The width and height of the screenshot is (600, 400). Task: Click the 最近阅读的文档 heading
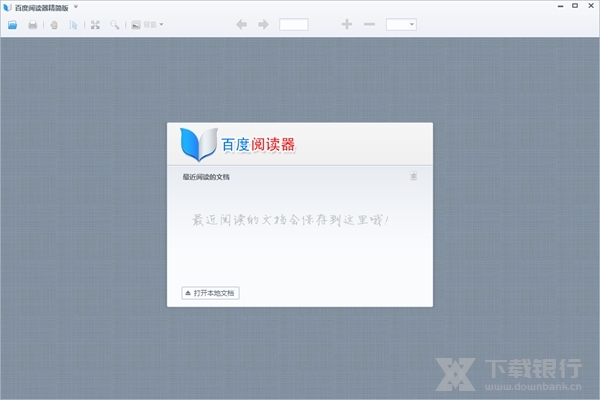pos(206,177)
